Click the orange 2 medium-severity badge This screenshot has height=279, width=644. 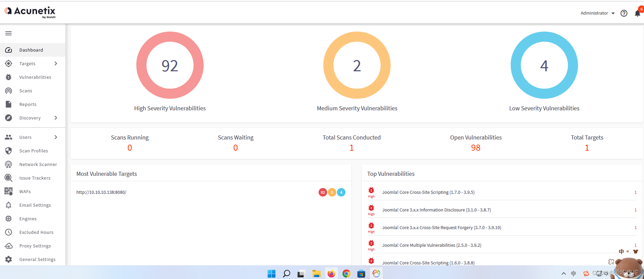point(332,192)
